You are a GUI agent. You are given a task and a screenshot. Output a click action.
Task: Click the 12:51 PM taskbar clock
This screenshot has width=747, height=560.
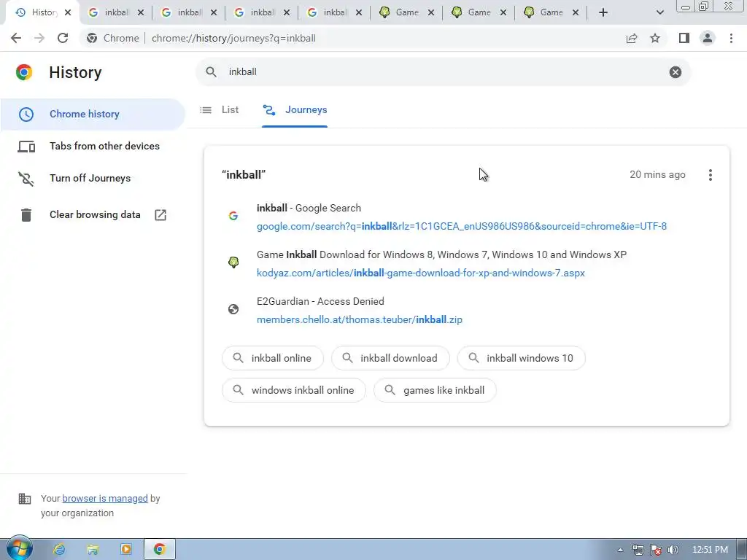coord(710,550)
